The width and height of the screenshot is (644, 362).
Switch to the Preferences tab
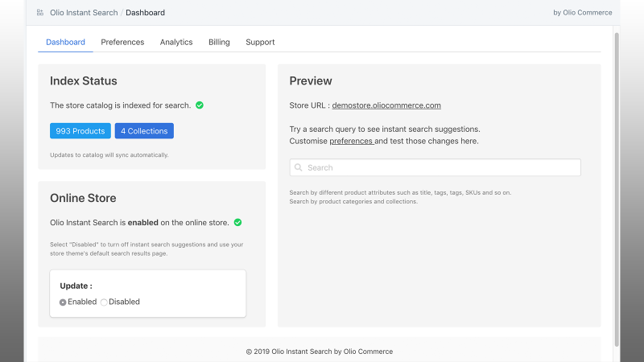122,43
